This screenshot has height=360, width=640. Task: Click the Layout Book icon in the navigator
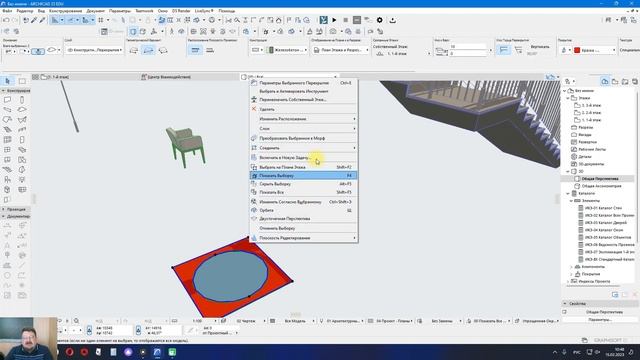point(625,81)
